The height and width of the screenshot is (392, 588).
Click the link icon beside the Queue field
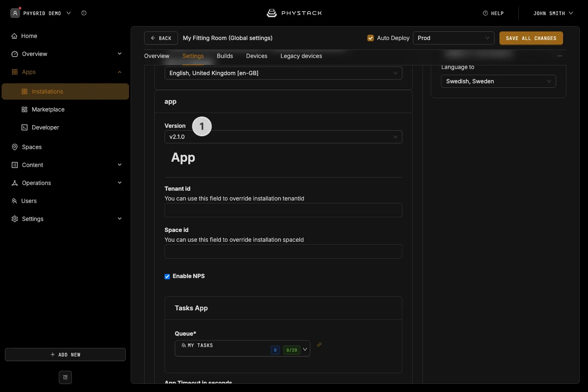319,345
